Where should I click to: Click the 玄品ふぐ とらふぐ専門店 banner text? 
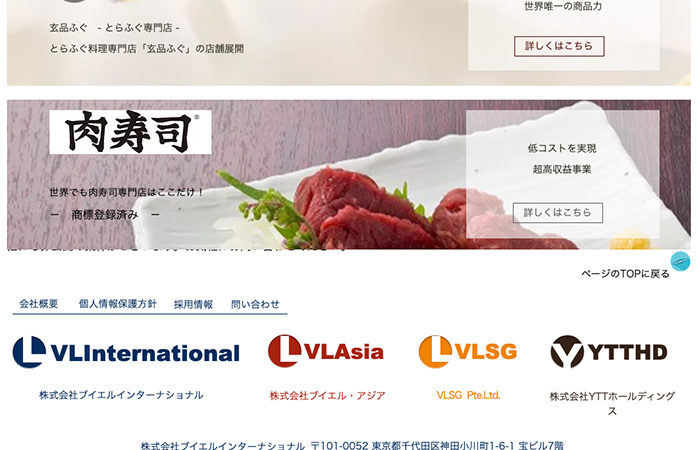tap(114, 28)
